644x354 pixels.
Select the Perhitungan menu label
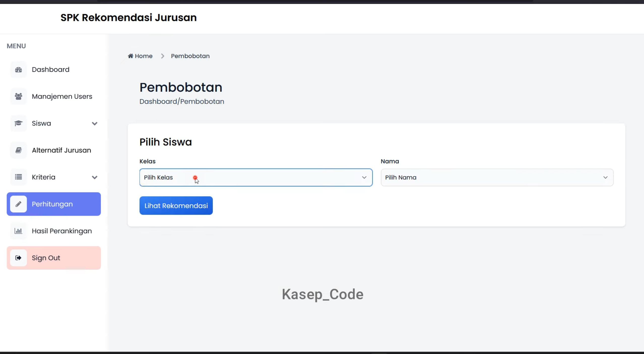[x=52, y=204]
